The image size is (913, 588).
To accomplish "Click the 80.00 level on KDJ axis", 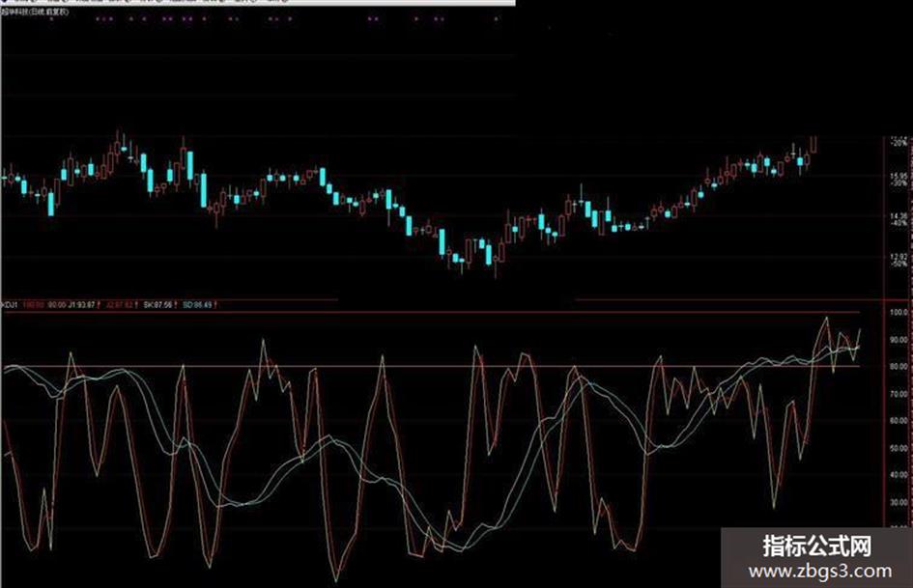I will point(899,366).
